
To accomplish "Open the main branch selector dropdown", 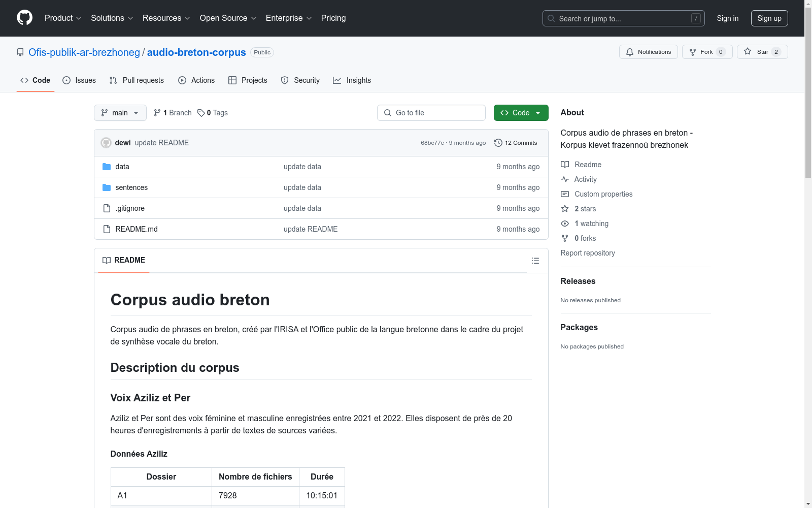I will [120, 113].
